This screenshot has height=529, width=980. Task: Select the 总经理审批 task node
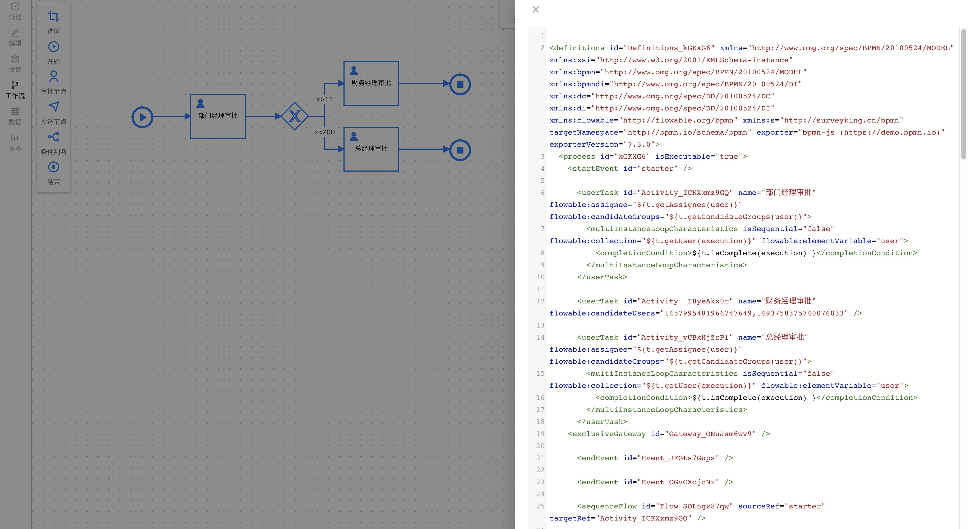tap(371, 149)
